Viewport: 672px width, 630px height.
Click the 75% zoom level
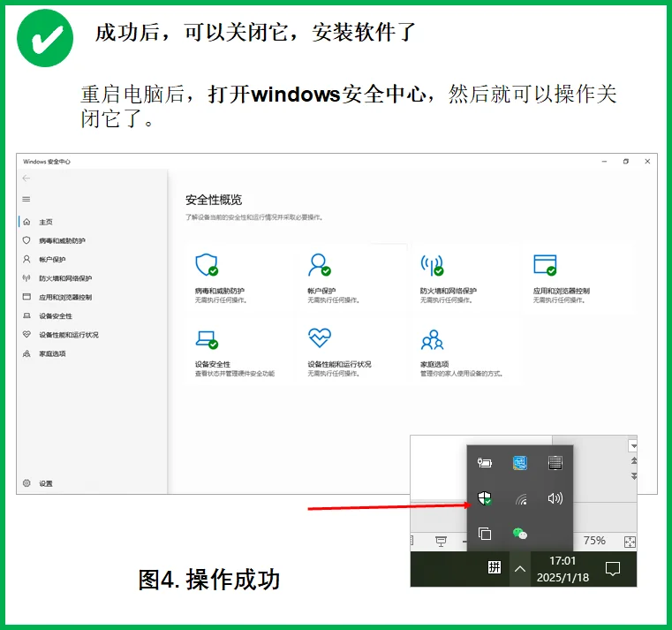coord(594,541)
